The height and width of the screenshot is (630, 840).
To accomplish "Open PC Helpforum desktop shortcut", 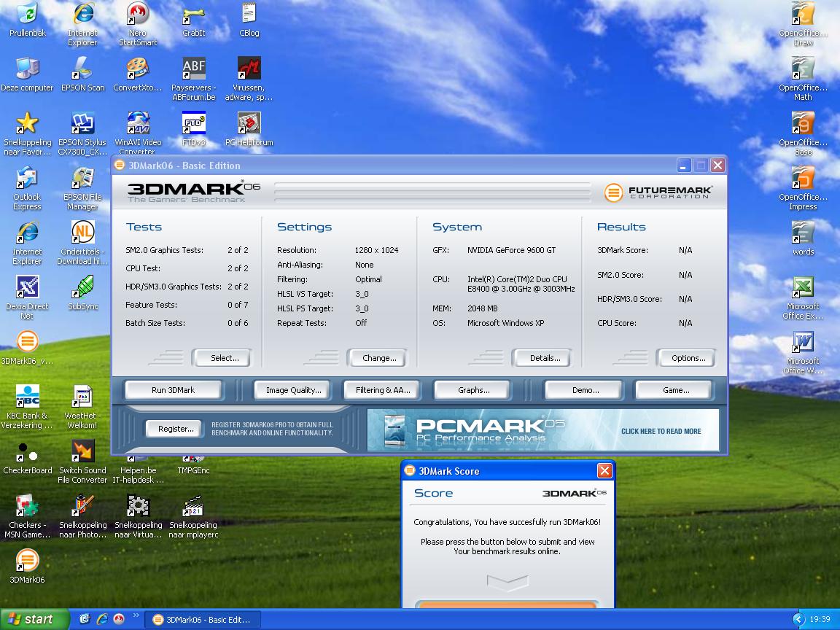I will [249, 128].
